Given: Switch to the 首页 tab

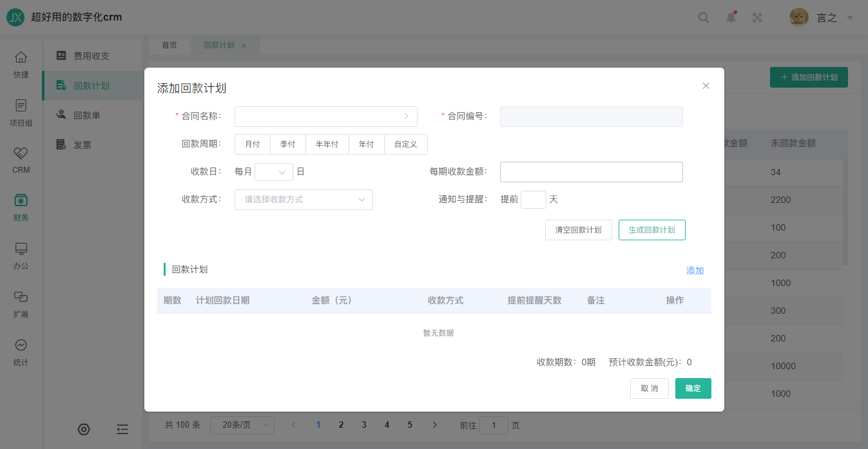Looking at the screenshot, I should (x=169, y=46).
